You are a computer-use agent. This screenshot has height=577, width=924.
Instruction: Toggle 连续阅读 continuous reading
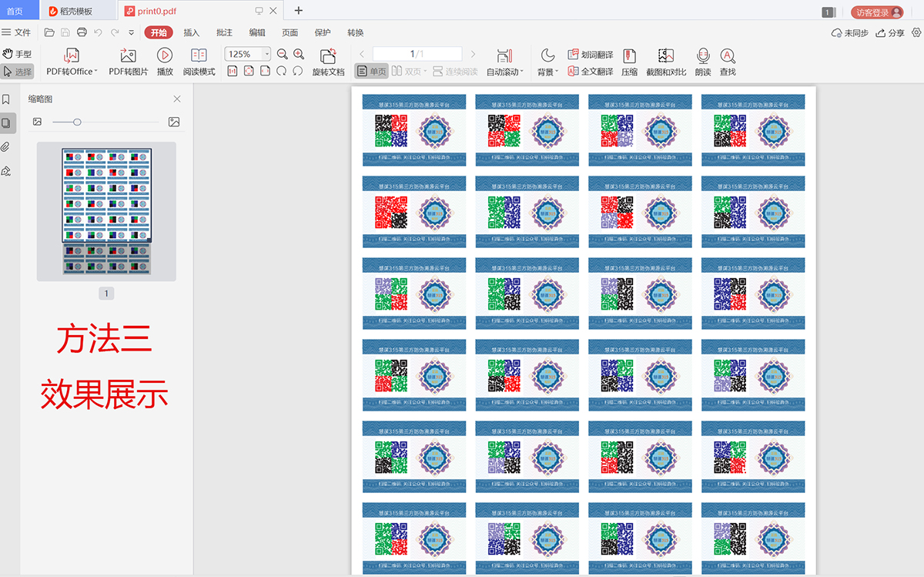(x=455, y=71)
